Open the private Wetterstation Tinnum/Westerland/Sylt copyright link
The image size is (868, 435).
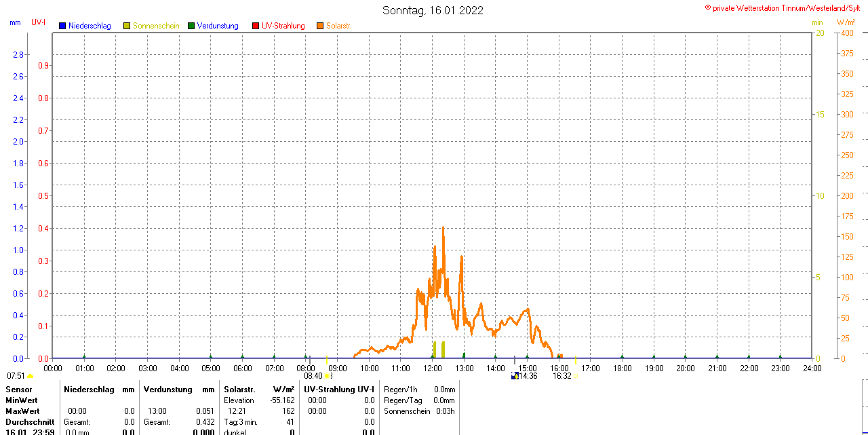(786, 8)
